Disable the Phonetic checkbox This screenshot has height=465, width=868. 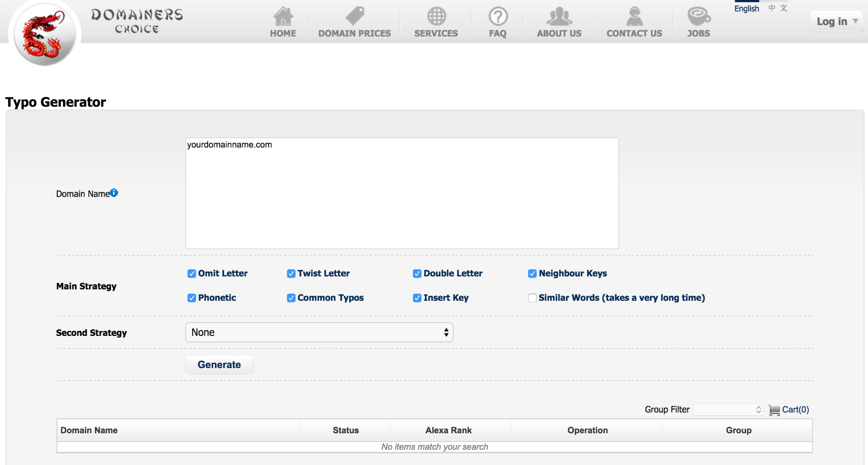point(191,298)
